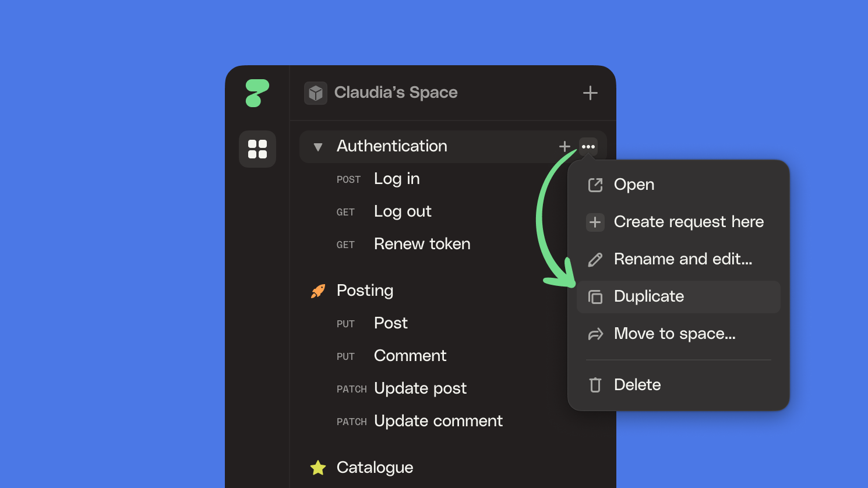
Task: Click the pencil icon next to Rename and edit
Action: 595,259
